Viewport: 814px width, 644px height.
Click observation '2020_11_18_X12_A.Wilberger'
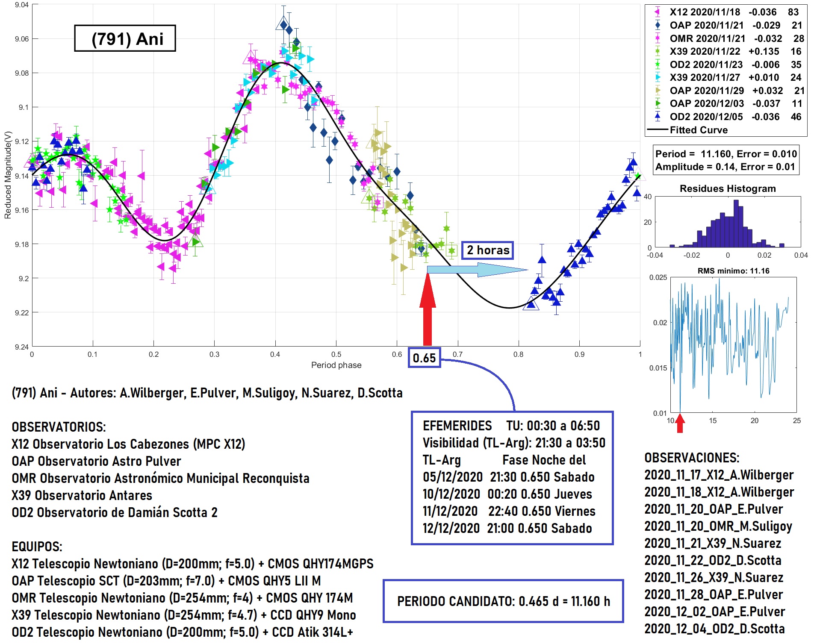(x=719, y=492)
